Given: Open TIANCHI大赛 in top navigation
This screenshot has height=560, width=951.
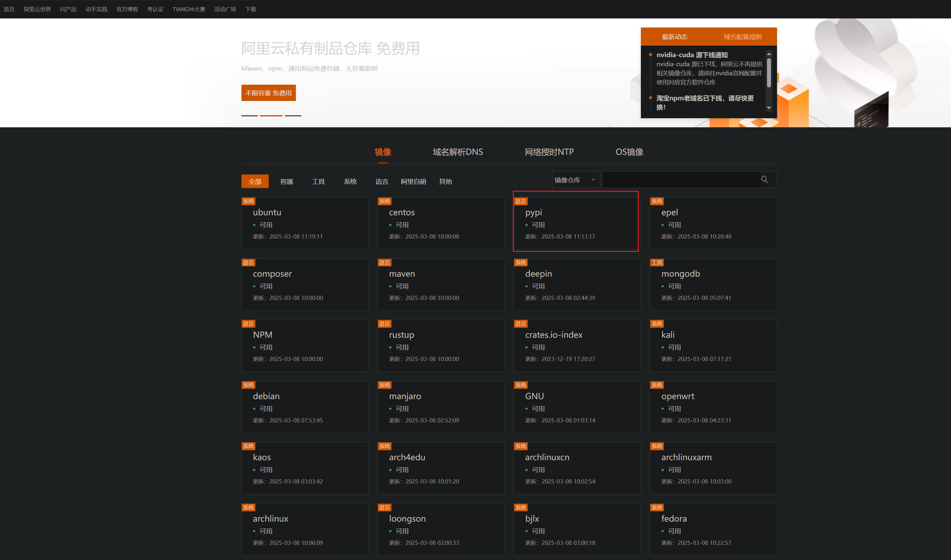Looking at the screenshot, I should click(189, 9).
